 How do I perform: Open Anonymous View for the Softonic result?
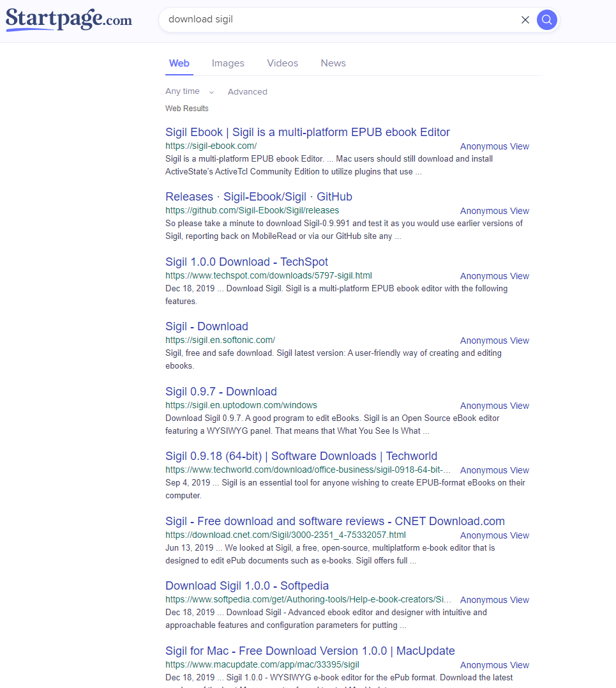[x=495, y=341]
